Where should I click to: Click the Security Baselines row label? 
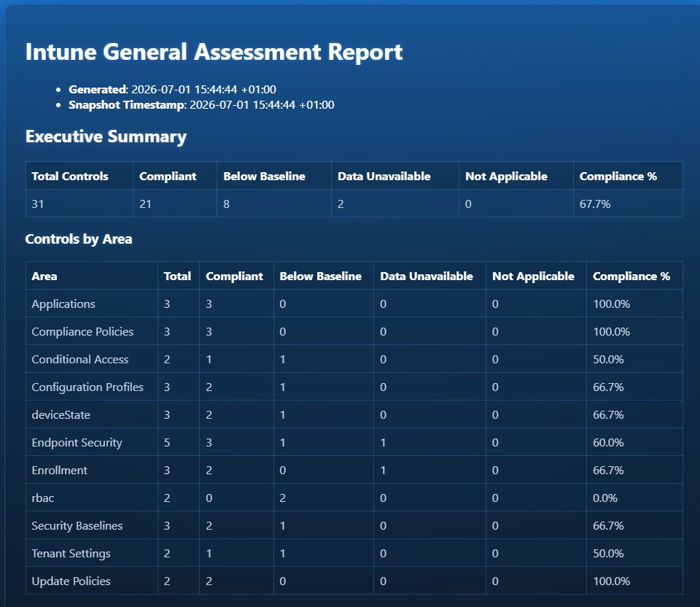[77, 526]
